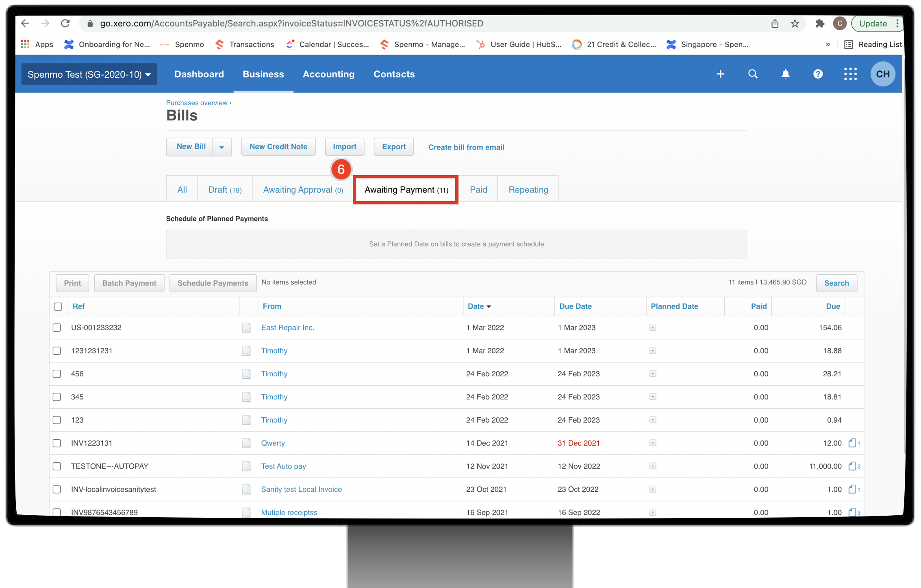The width and height of the screenshot is (921, 588).
Task: Select checkbox for bill US-001233232
Action: click(x=57, y=328)
